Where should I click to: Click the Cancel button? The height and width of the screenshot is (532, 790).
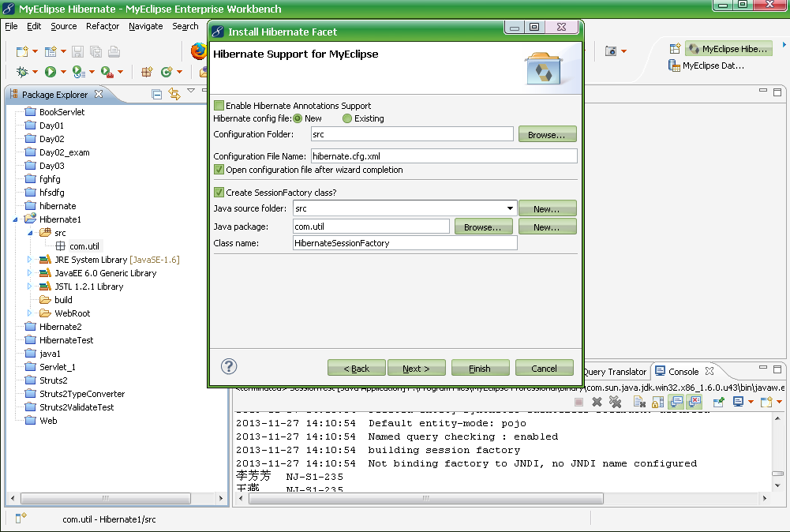coord(544,369)
